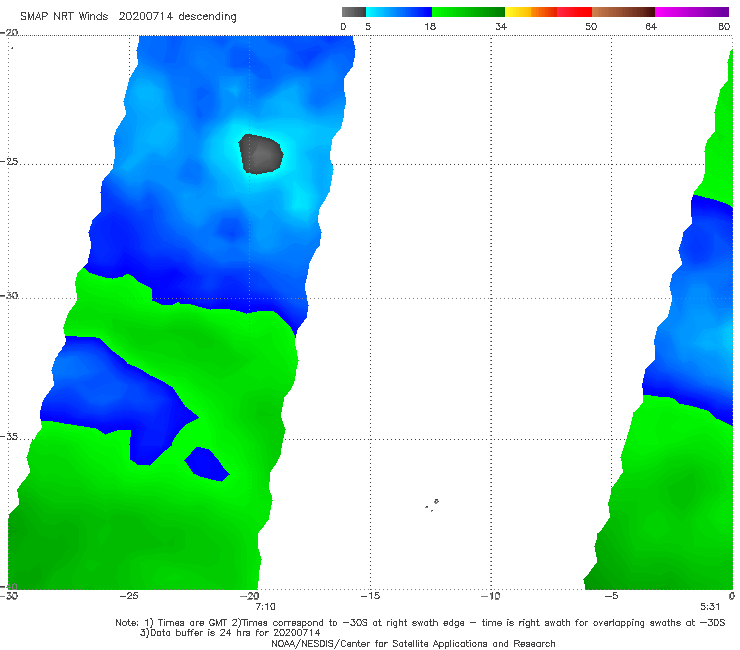Click the color bar label '34'
The image size is (740, 650).
[501, 26]
